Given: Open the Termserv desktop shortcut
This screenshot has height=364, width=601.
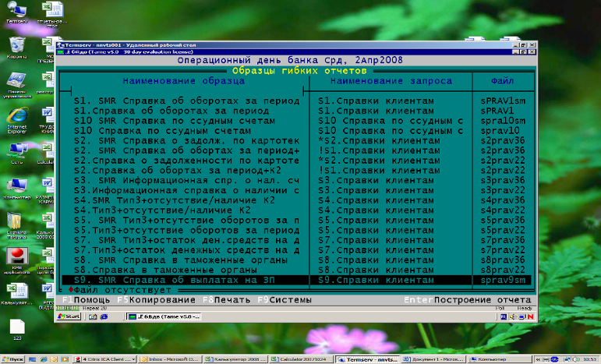Looking at the screenshot, I should pos(17,12).
